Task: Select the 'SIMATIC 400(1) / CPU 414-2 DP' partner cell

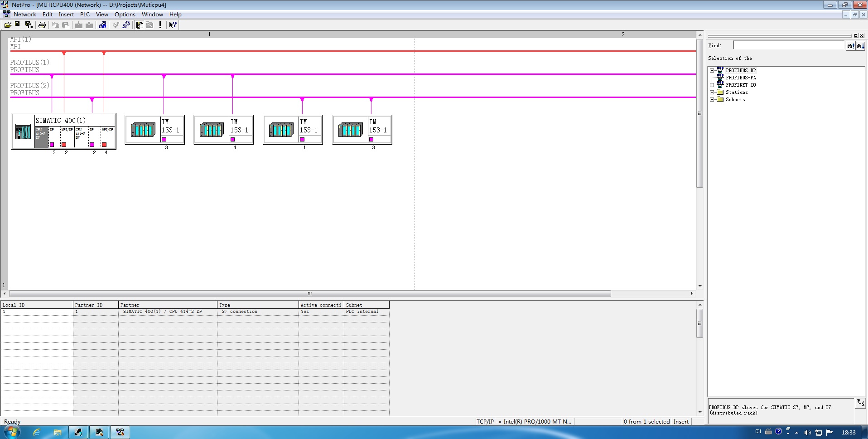Action: click(168, 312)
